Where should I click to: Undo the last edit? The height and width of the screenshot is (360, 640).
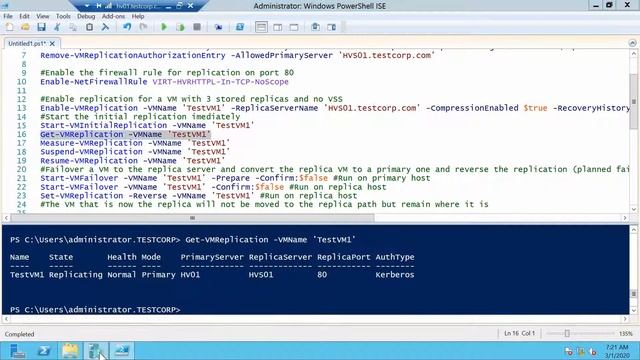tap(127, 27)
